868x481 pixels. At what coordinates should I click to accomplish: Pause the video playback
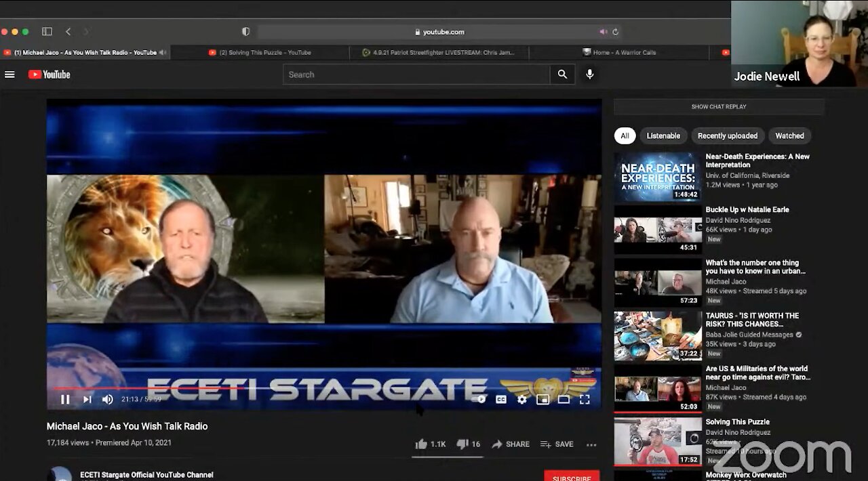tap(65, 400)
